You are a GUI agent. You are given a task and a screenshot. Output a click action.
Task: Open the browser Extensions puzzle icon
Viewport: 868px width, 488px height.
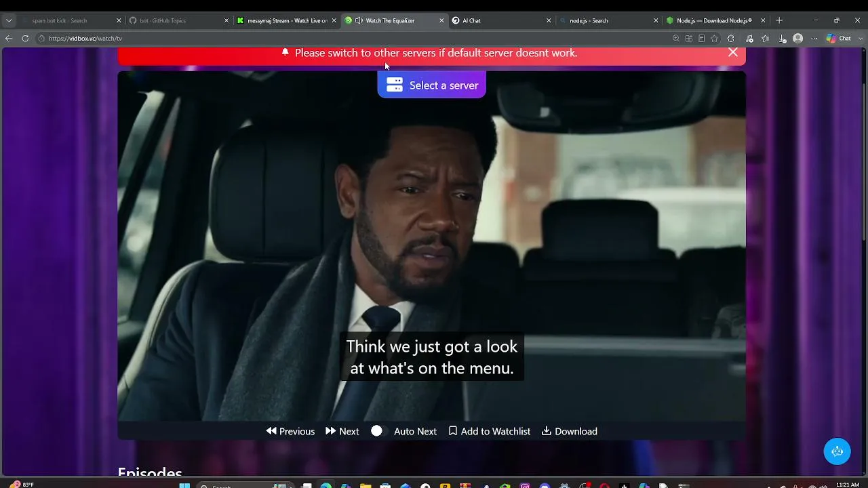731,39
